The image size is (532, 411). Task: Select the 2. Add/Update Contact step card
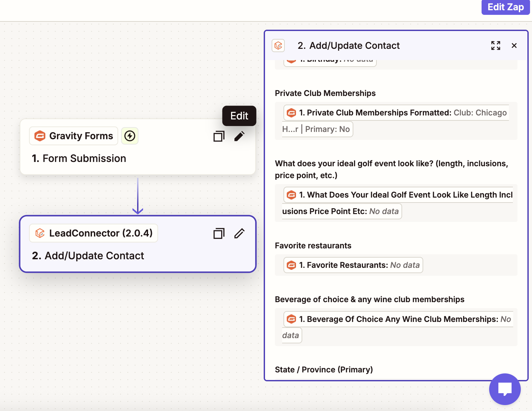138,244
